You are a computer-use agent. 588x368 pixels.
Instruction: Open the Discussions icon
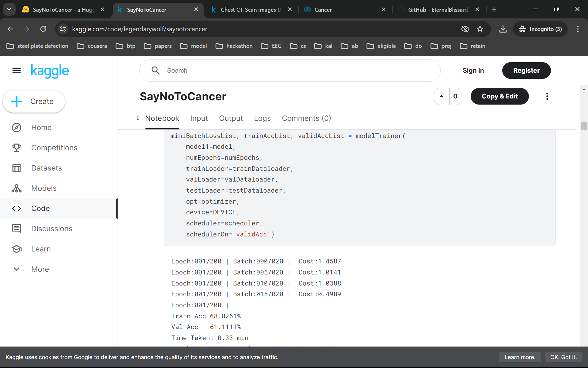coord(17,228)
